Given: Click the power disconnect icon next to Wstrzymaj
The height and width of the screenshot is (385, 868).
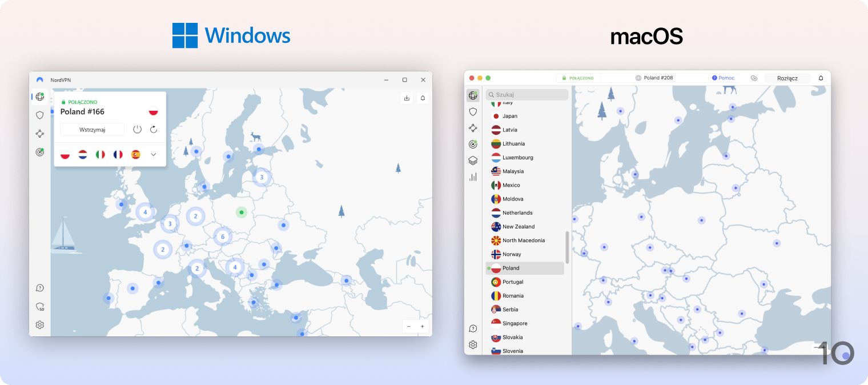Looking at the screenshot, I should (x=137, y=130).
